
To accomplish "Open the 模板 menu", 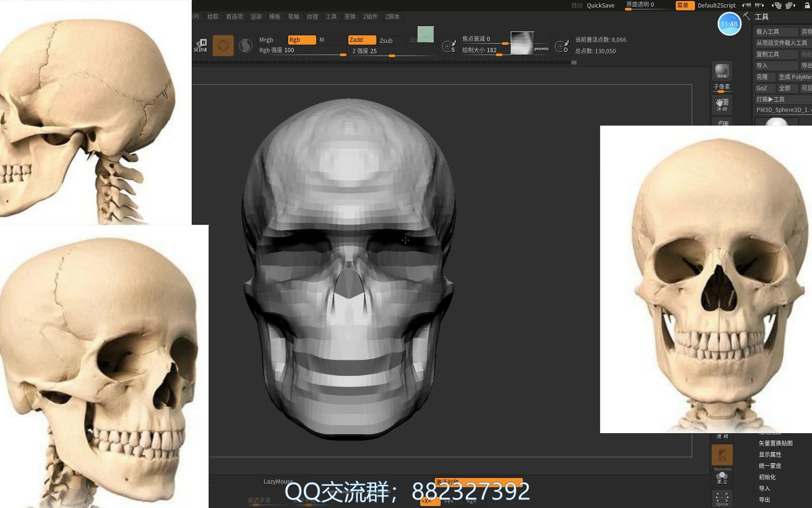I will coord(275,16).
